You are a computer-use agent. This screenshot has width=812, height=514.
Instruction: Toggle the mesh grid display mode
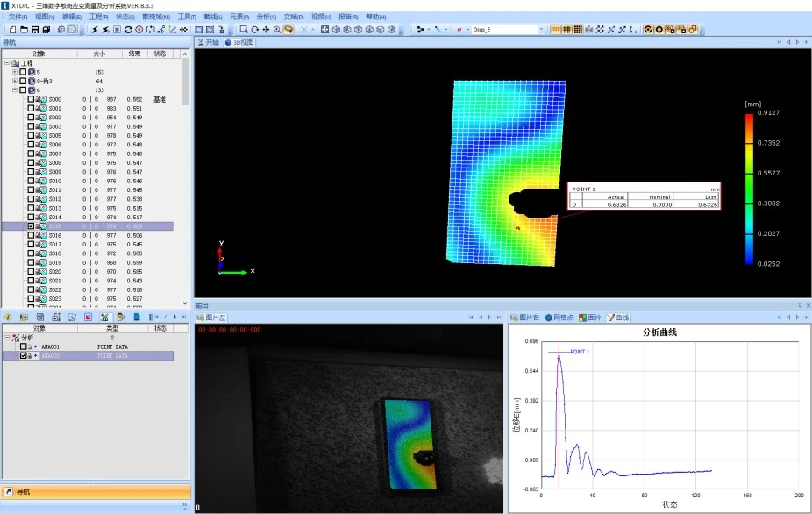tap(567, 30)
